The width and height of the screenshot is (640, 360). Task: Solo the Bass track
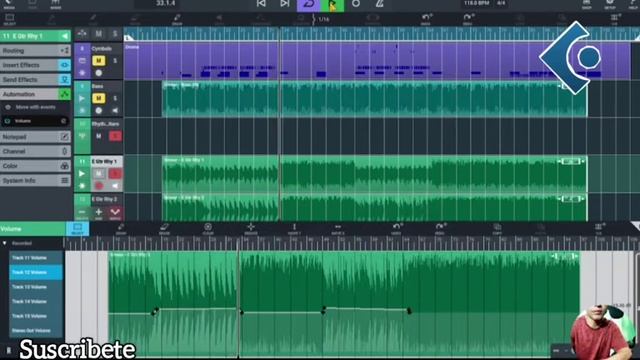pos(115,98)
